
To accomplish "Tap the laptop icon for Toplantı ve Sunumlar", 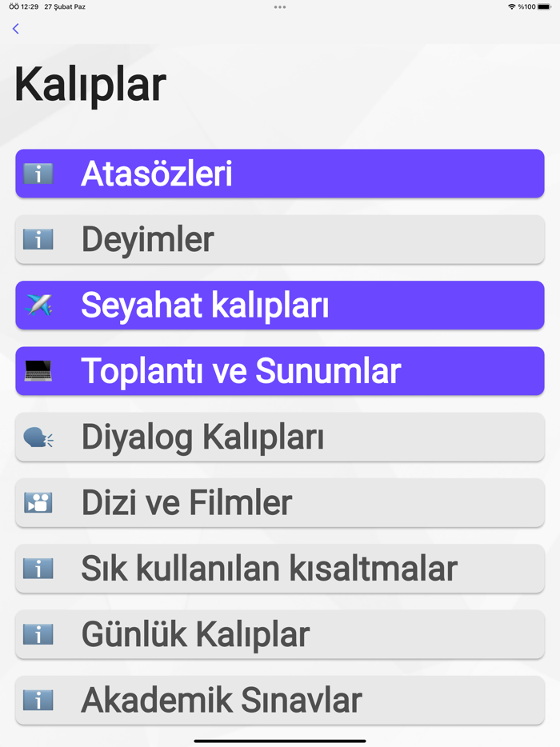I will 38,370.
